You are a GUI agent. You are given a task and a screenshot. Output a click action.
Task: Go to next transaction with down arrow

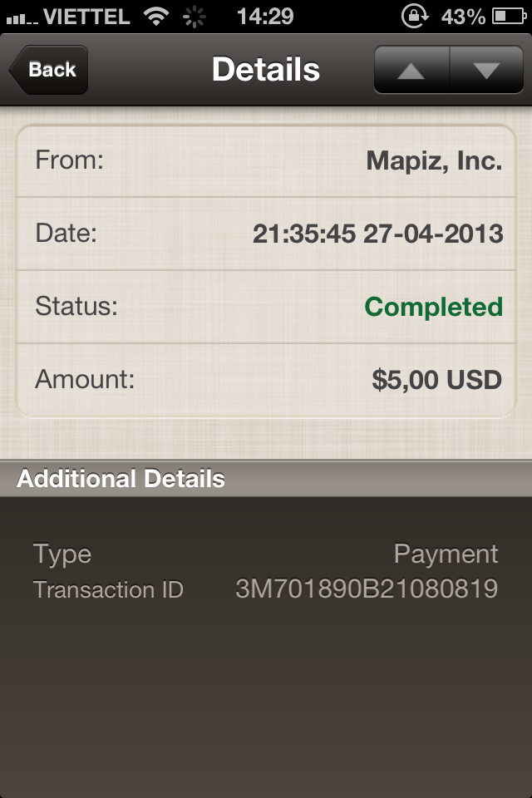click(485, 70)
